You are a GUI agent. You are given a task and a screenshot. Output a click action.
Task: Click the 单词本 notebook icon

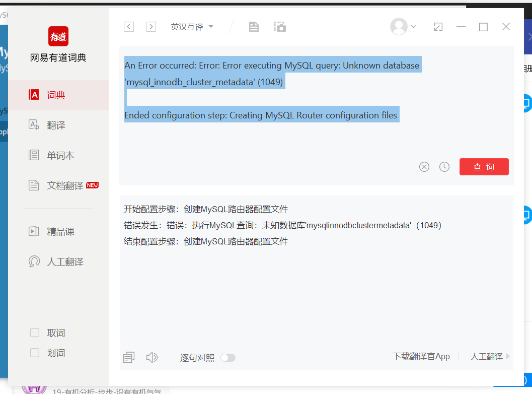point(34,155)
